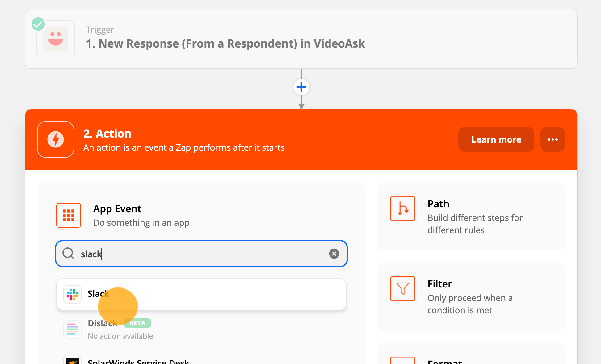601x364 pixels.
Task: Click the green checkmark on trigger step
Action: tap(38, 24)
